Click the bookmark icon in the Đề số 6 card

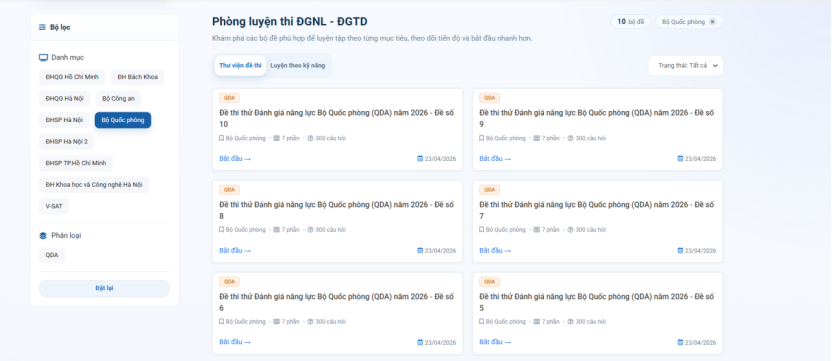(x=222, y=322)
